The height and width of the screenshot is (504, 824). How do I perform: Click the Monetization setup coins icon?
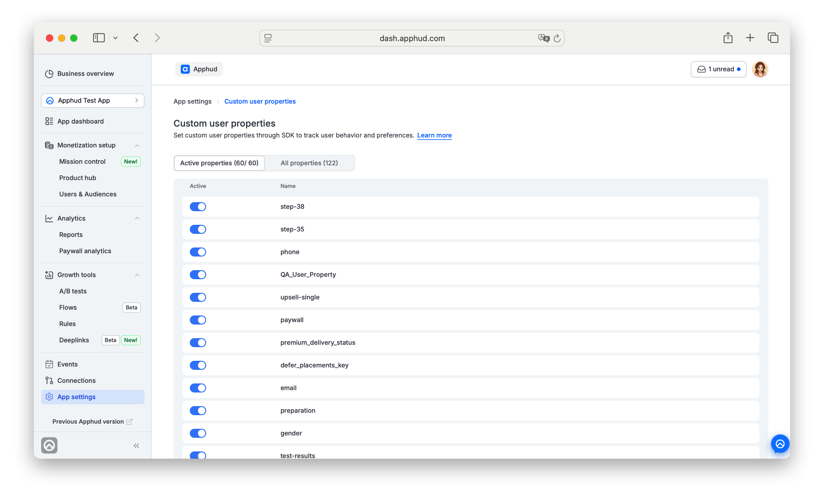coord(49,145)
